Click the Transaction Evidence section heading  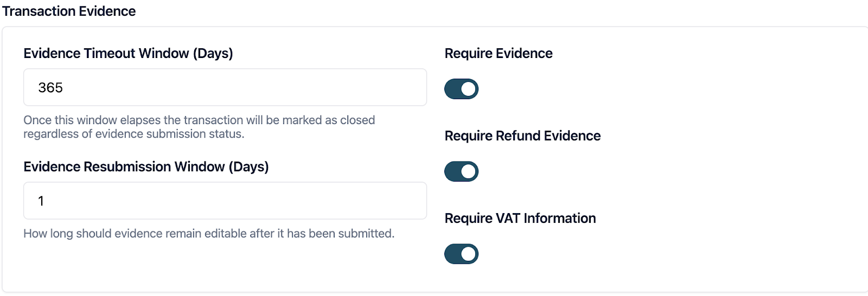(x=69, y=11)
